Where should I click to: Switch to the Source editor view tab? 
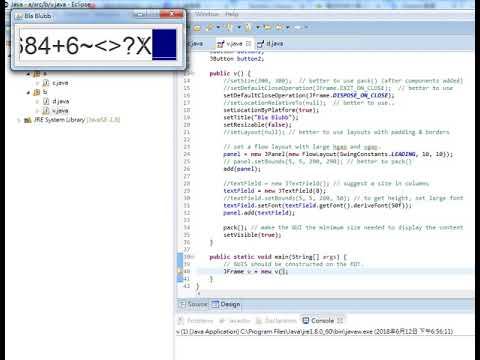click(193, 304)
